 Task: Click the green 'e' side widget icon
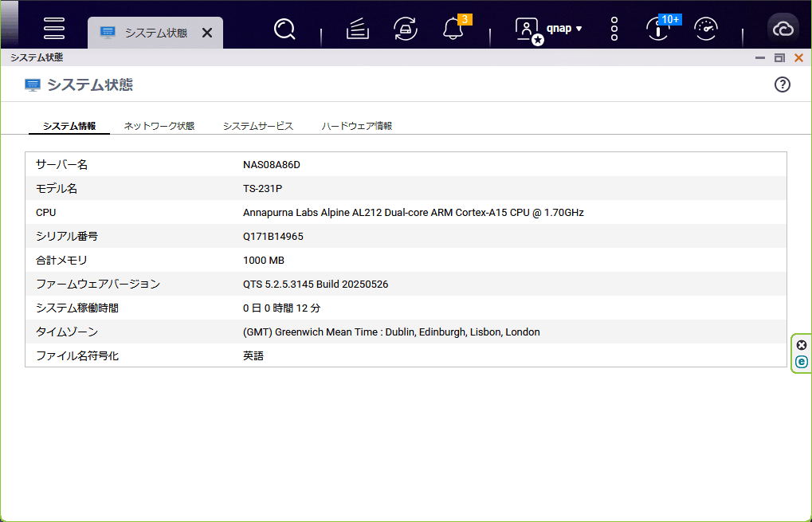tap(802, 362)
